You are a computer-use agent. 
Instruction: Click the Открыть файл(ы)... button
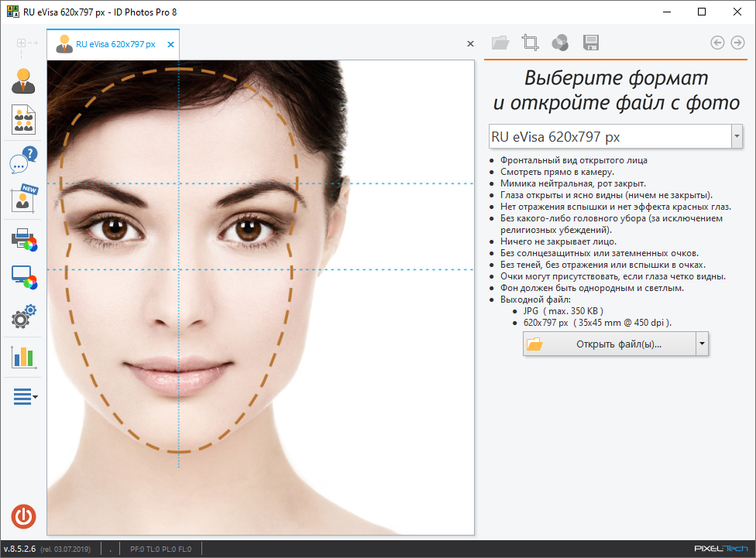[x=610, y=344]
